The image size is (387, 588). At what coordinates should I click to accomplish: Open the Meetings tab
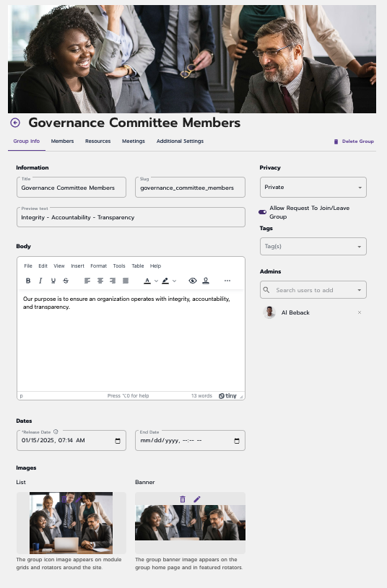[x=134, y=141]
